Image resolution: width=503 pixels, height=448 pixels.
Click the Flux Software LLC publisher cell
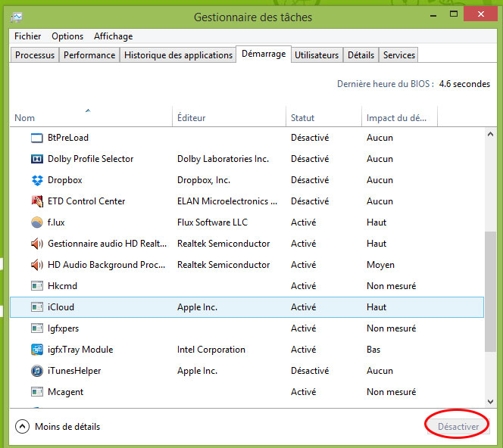pyautogui.click(x=212, y=222)
